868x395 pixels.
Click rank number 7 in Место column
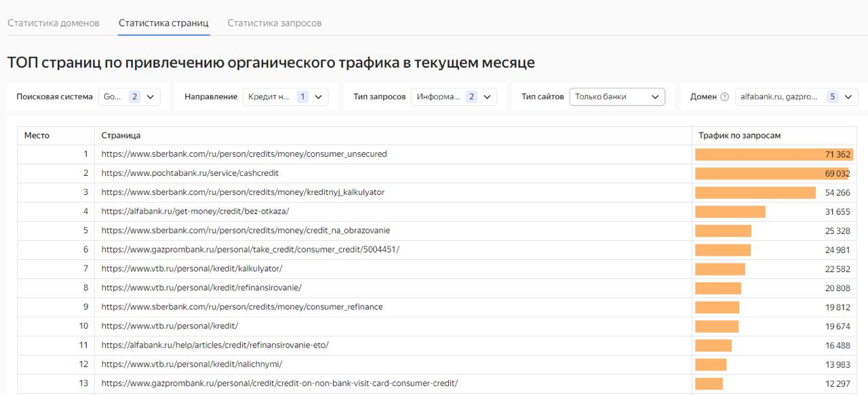[x=85, y=268]
